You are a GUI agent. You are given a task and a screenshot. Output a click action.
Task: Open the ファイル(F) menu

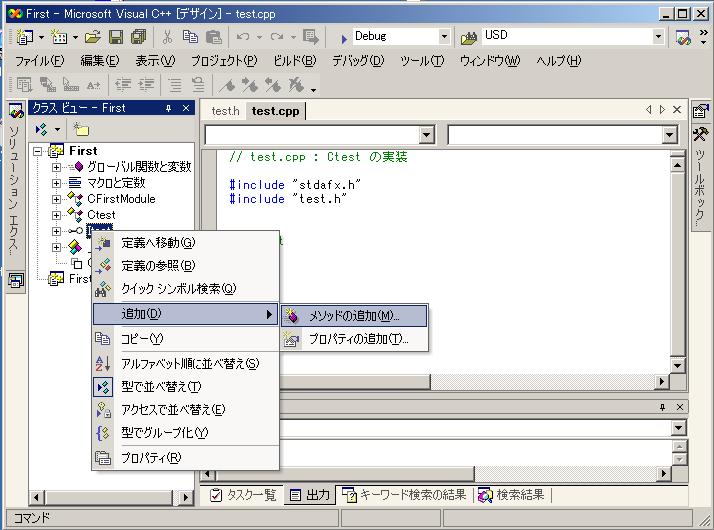[40, 61]
